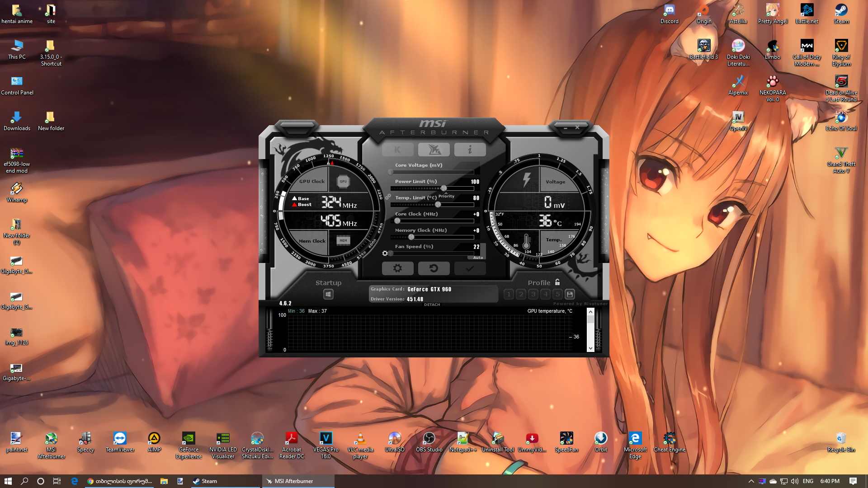Open the Kombustor K button in Afterburner

[x=397, y=150]
